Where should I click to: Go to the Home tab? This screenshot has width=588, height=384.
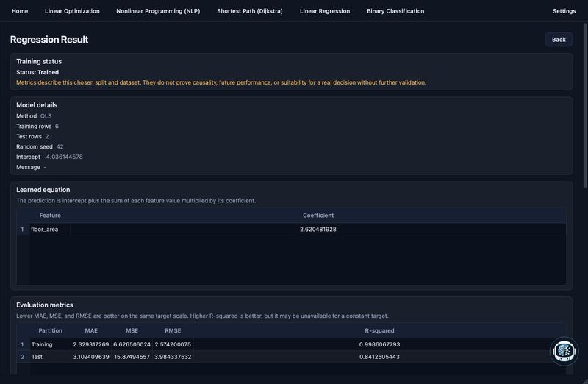click(x=20, y=11)
